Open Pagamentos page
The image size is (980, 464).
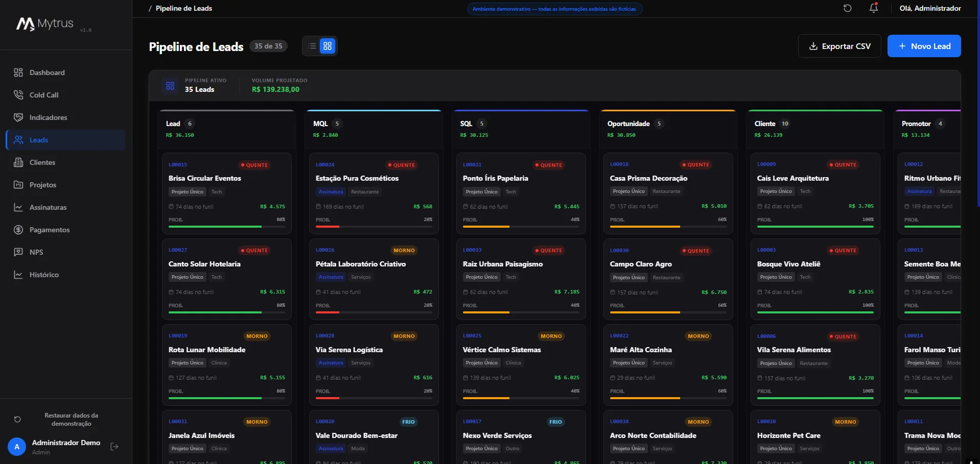tap(66, 230)
